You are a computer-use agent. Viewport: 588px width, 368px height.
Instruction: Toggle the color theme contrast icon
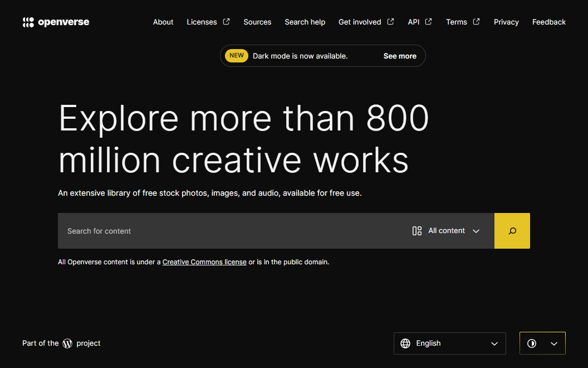pyautogui.click(x=532, y=343)
